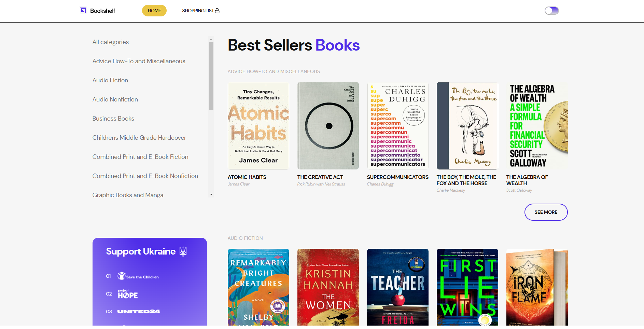The image size is (644, 329).
Task: Click the Ukraine trident emblem icon
Action: click(x=183, y=251)
